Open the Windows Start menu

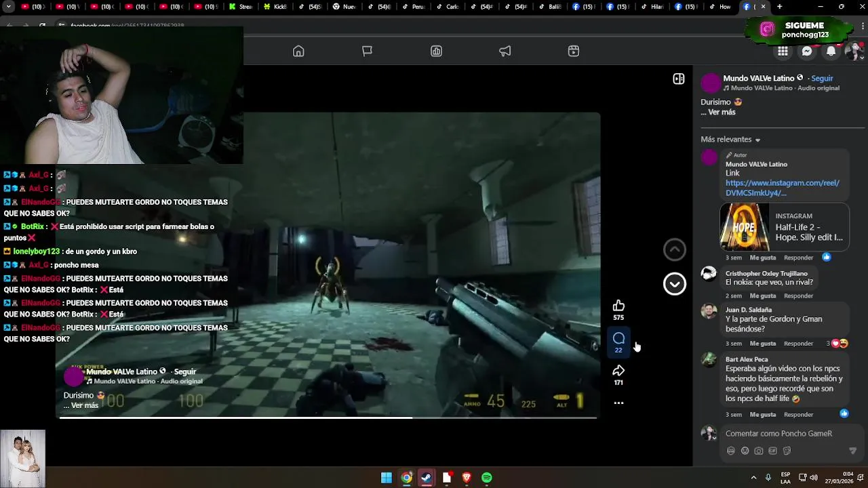(387, 478)
